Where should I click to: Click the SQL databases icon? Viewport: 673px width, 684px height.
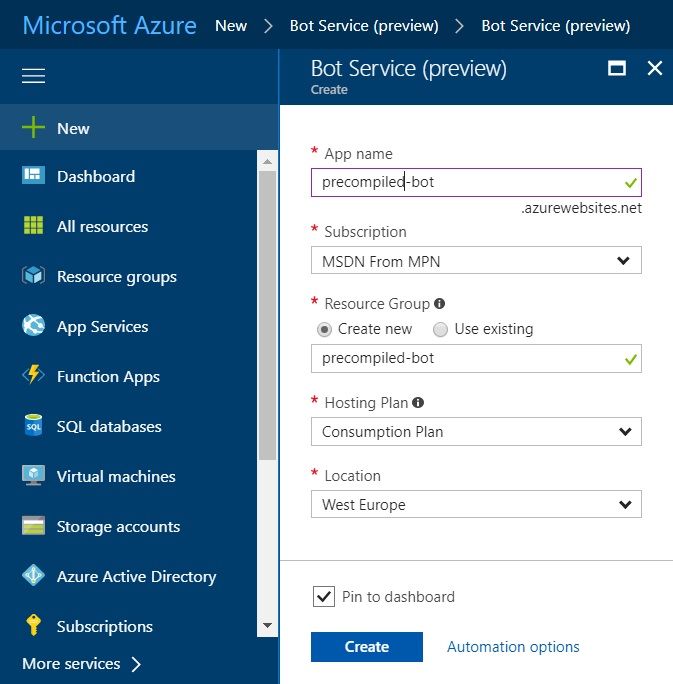click(34, 426)
